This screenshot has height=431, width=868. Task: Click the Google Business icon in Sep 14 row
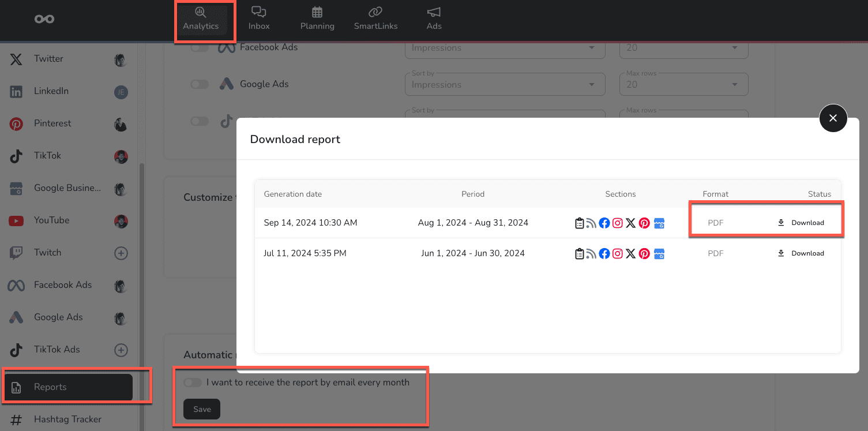659,223
